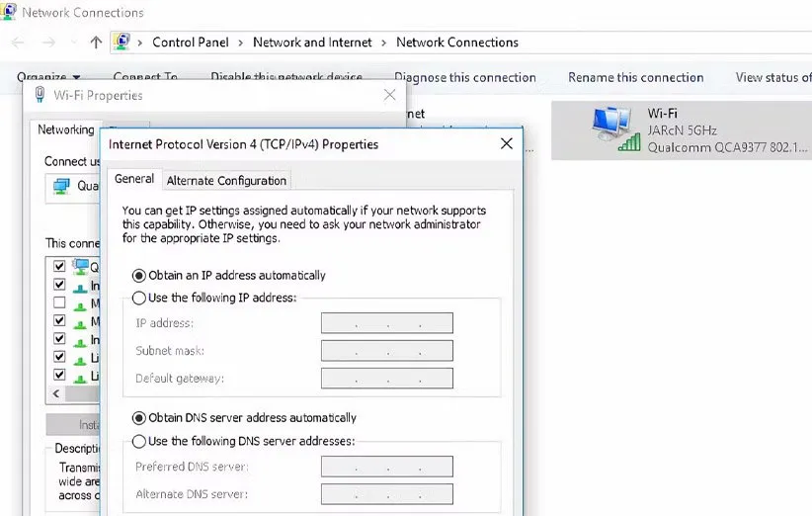Image resolution: width=812 pixels, height=516 pixels.
Task: Select Use the following IP address option
Action: tap(140, 298)
